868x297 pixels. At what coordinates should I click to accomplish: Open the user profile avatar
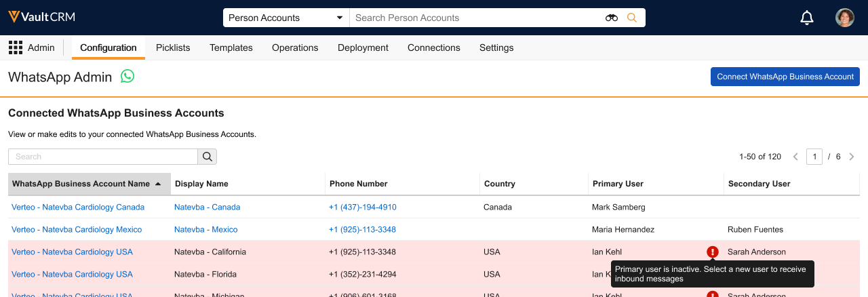click(844, 18)
